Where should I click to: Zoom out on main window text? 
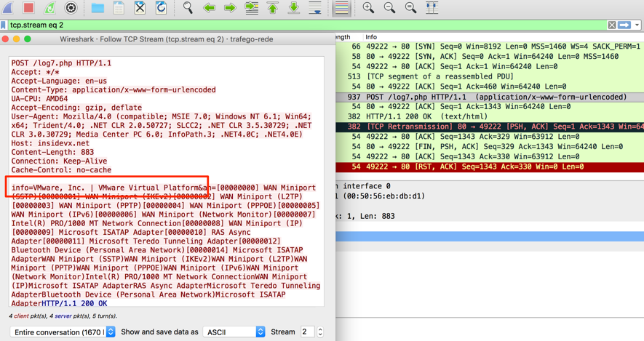pyautogui.click(x=389, y=7)
